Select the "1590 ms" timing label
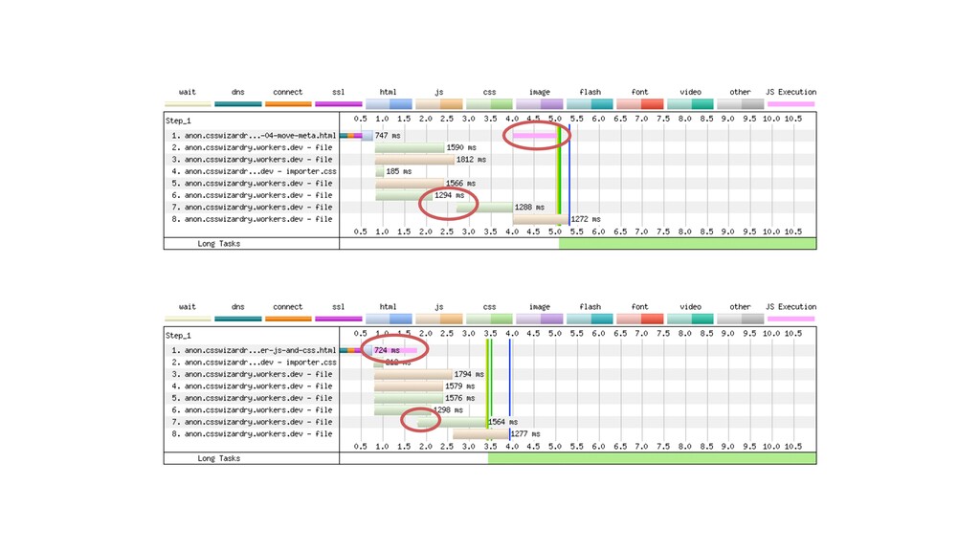 point(461,147)
